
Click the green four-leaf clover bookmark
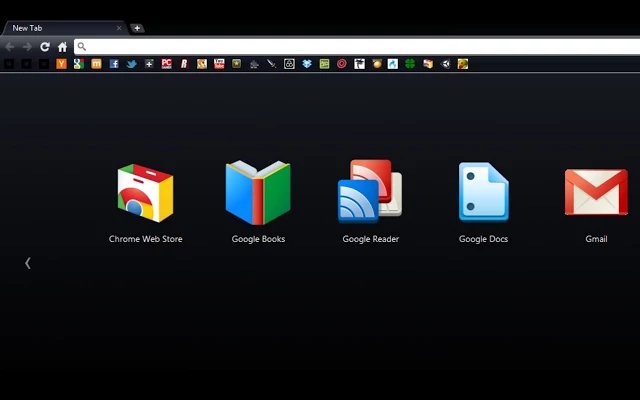click(x=410, y=64)
